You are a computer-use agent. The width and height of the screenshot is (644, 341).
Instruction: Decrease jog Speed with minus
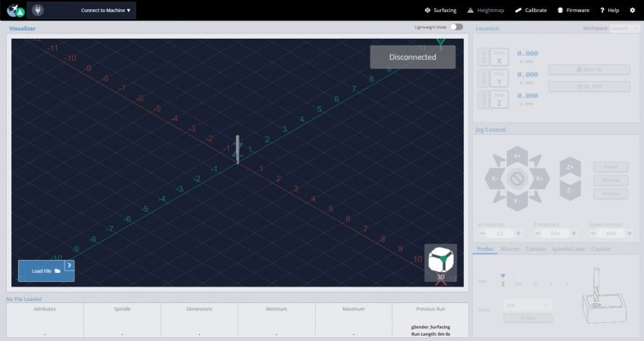(x=593, y=233)
